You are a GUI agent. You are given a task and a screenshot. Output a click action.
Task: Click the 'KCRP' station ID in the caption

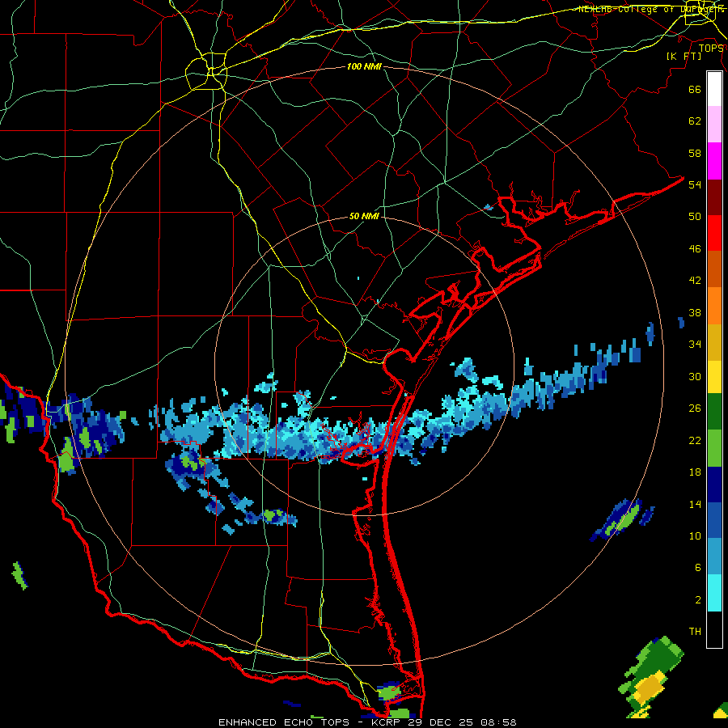387,722
